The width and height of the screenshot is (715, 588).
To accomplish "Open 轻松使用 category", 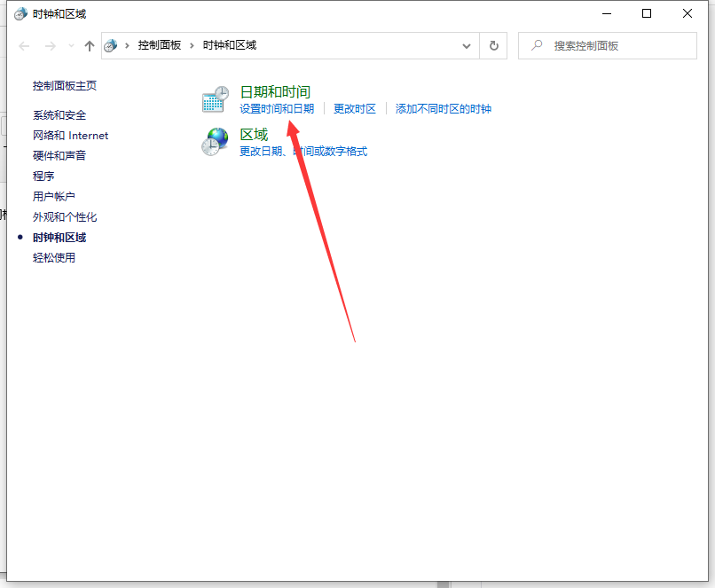I will click(54, 258).
